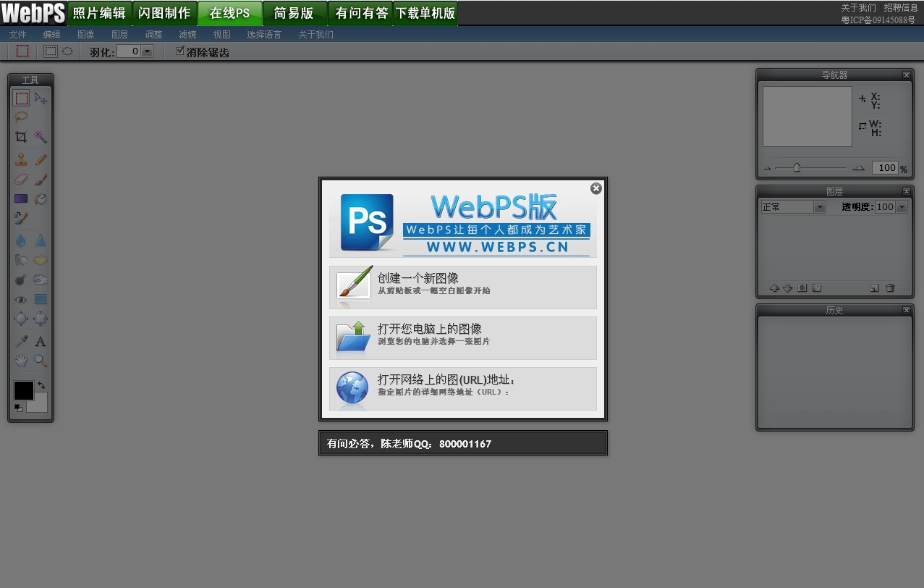Go to the 闪图制作 tab
The height and width of the screenshot is (588, 924).
[x=165, y=13]
